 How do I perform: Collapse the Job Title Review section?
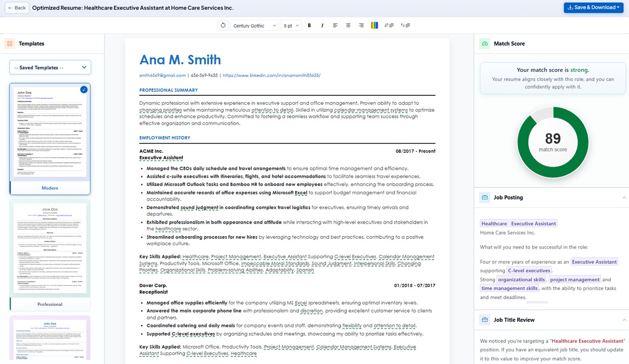pos(624,319)
